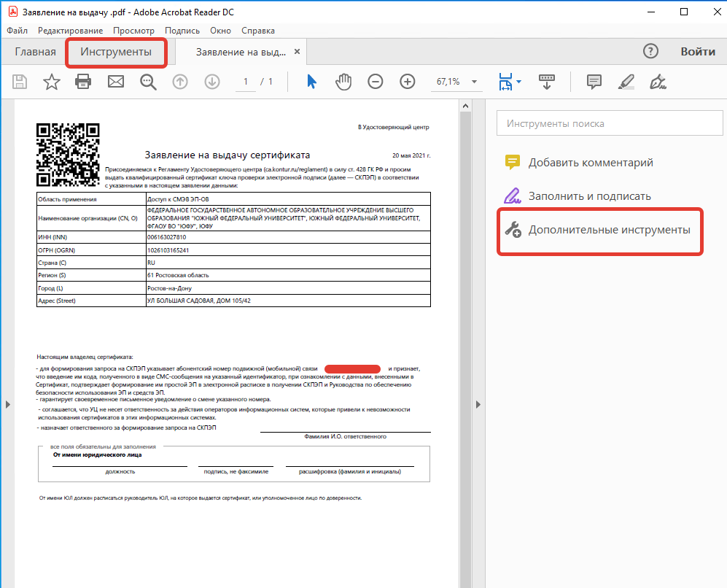Switch to the Главная tab
Screen dimensions: 727x588
tap(35, 52)
